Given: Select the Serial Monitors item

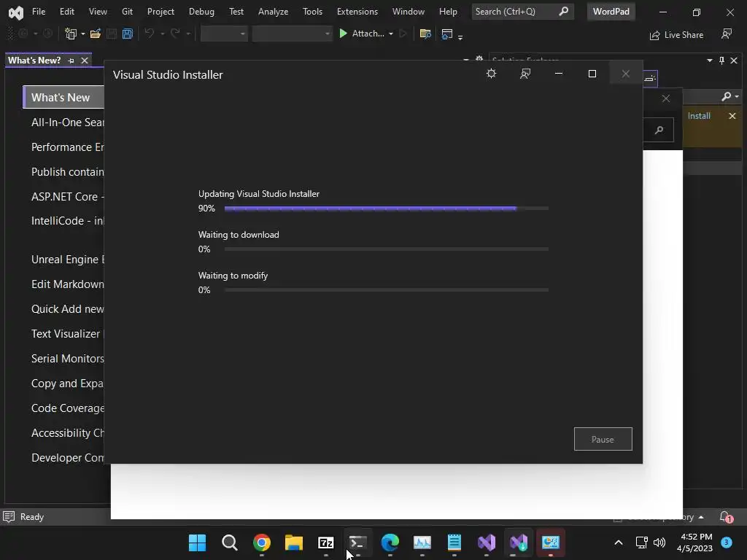Looking at the screenshot, I should click(68, 359).
